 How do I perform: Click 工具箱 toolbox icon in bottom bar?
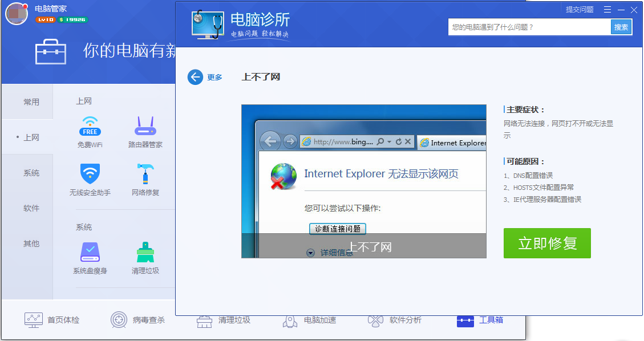coord(465,321)
